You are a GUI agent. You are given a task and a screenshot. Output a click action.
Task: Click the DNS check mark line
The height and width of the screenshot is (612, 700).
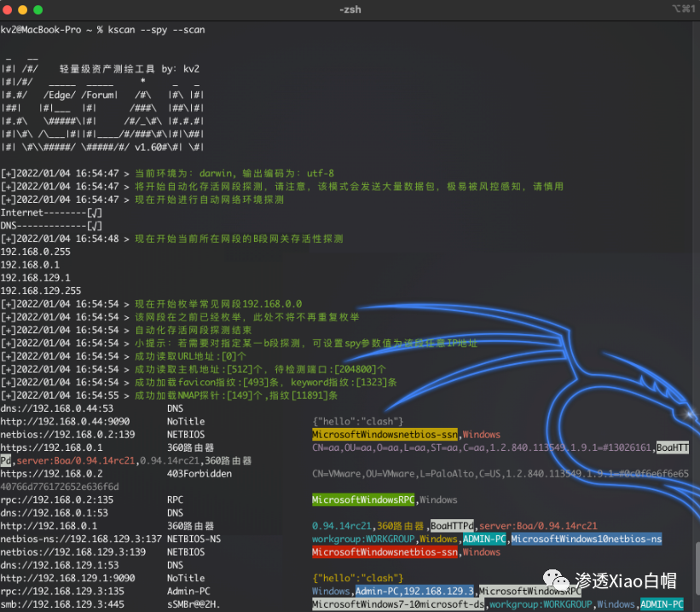click(51, 225)
